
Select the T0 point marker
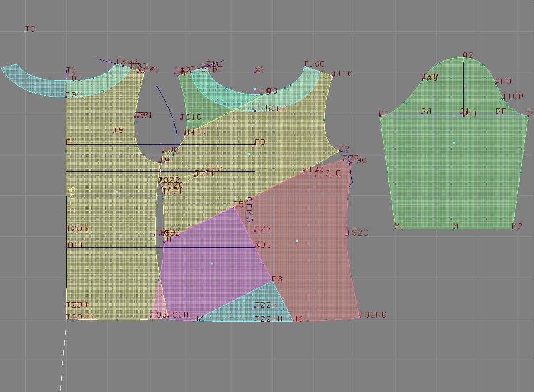[x=26, y=31]
